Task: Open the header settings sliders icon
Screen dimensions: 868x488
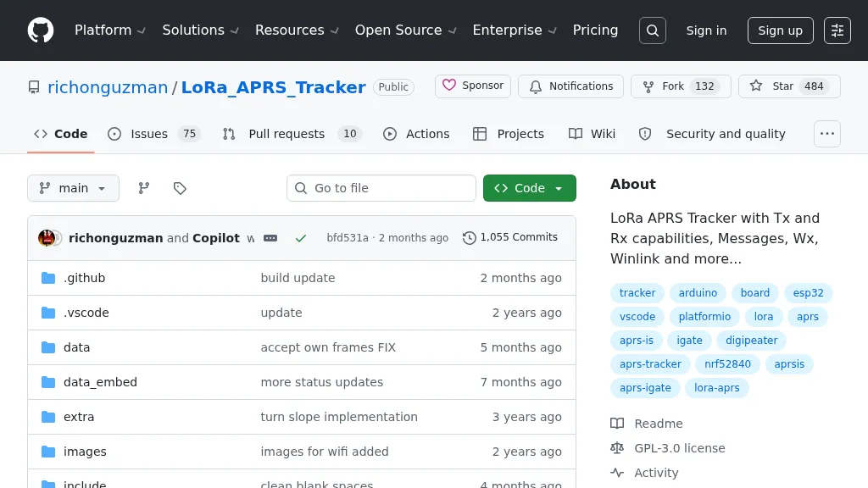Action: 837,30
